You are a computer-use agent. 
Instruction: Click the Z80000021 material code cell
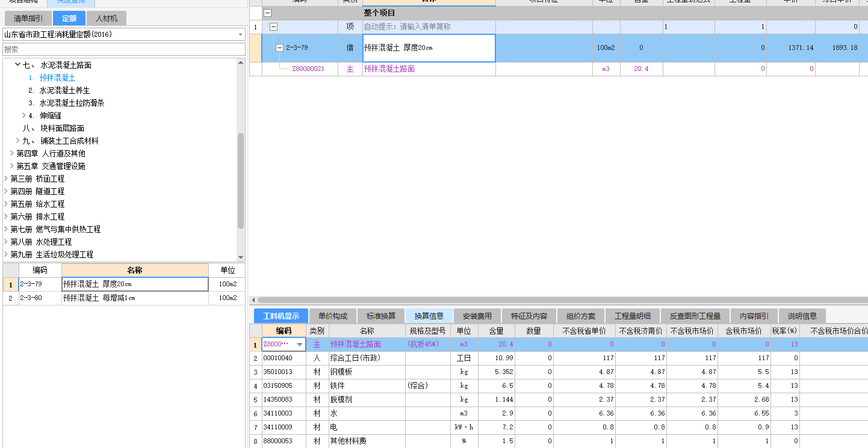[x=308, y=69]
